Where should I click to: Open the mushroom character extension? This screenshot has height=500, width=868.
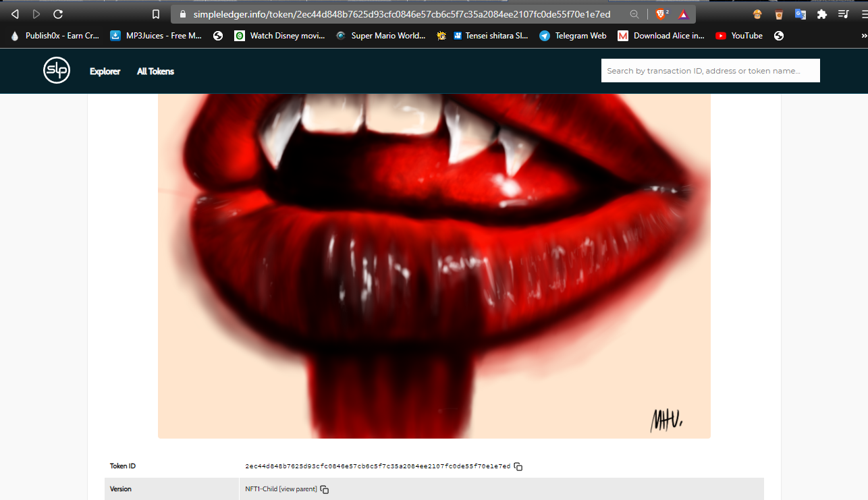click(x=757, y=14)
